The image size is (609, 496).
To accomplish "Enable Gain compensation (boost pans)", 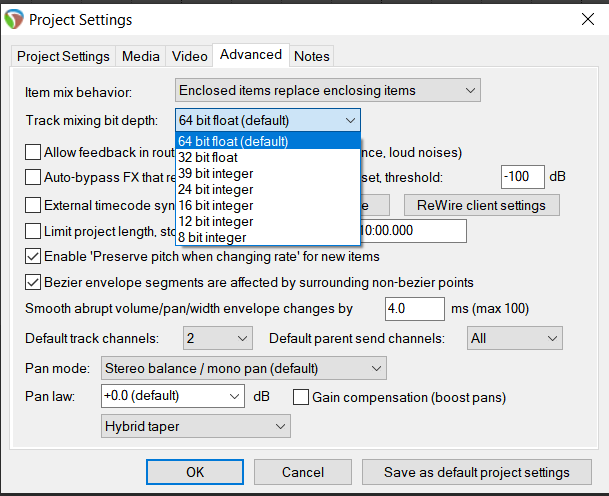I will pyautogui.click(x=301, y=397).
